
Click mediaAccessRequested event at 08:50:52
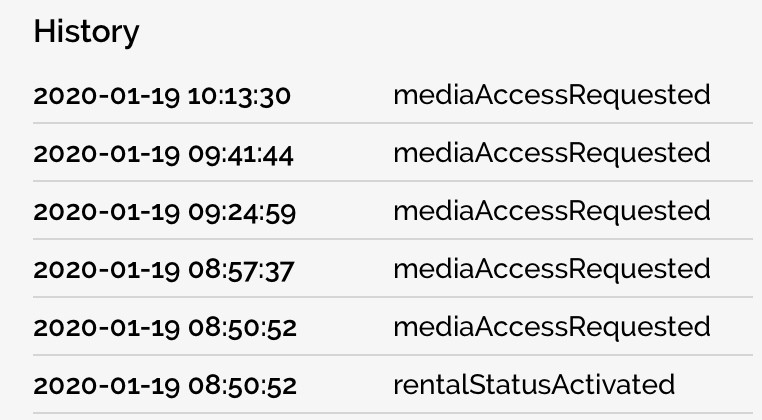(x=552, y=327)
